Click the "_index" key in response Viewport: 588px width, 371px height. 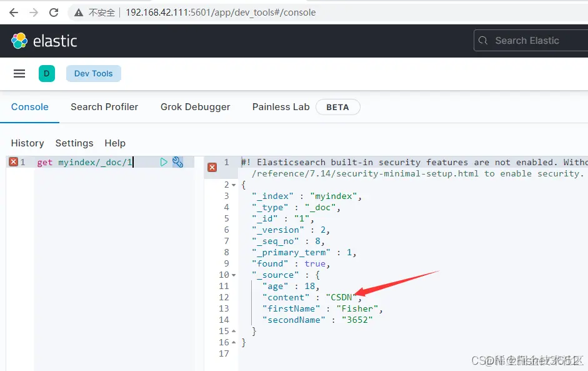point(272,196)
